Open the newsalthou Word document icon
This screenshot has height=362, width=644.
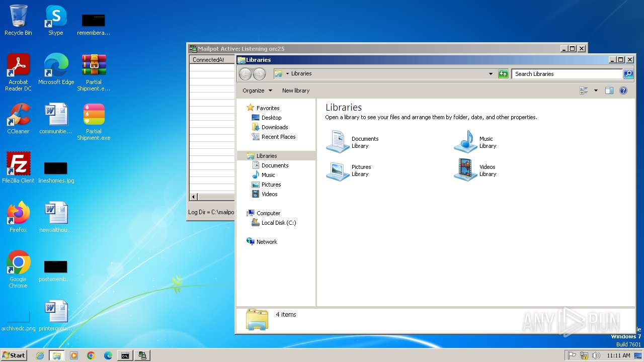[56, 217]
